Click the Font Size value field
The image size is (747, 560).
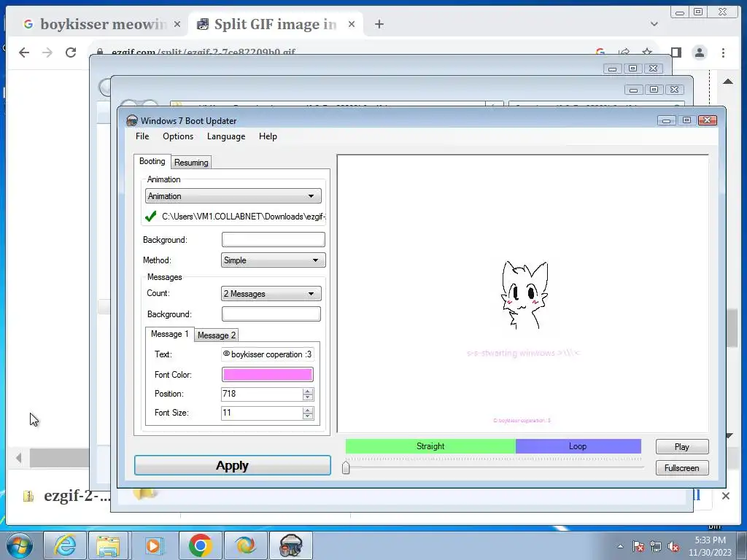(262, 413)
